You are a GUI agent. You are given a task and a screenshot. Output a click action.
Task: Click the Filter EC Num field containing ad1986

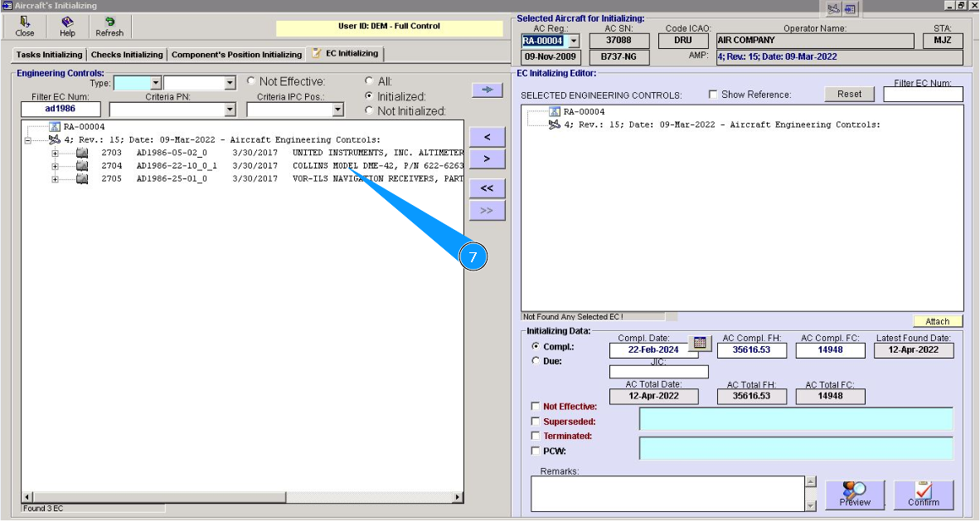[61, 110]
